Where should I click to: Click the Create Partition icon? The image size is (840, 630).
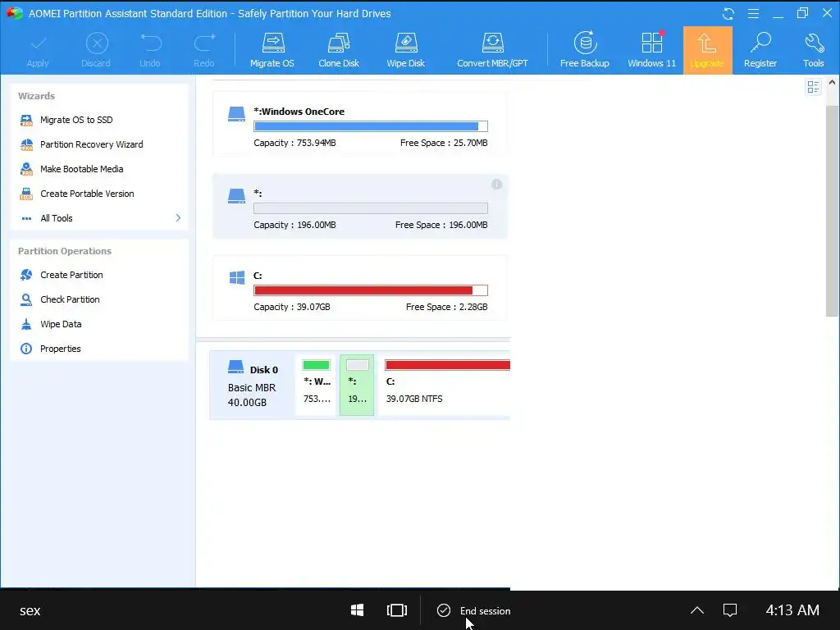click(x=26, y=275)
